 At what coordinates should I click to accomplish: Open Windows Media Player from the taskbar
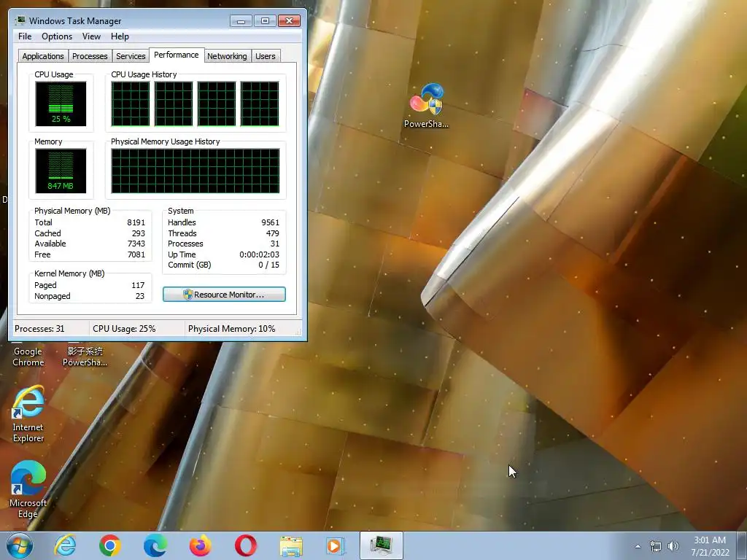click(x=336, y=545)
